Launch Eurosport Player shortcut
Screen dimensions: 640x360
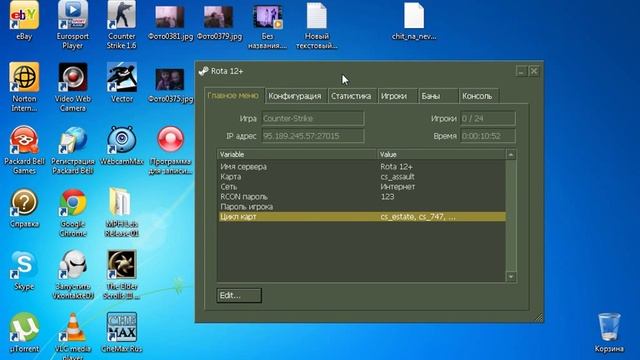[x=73, y=24]
